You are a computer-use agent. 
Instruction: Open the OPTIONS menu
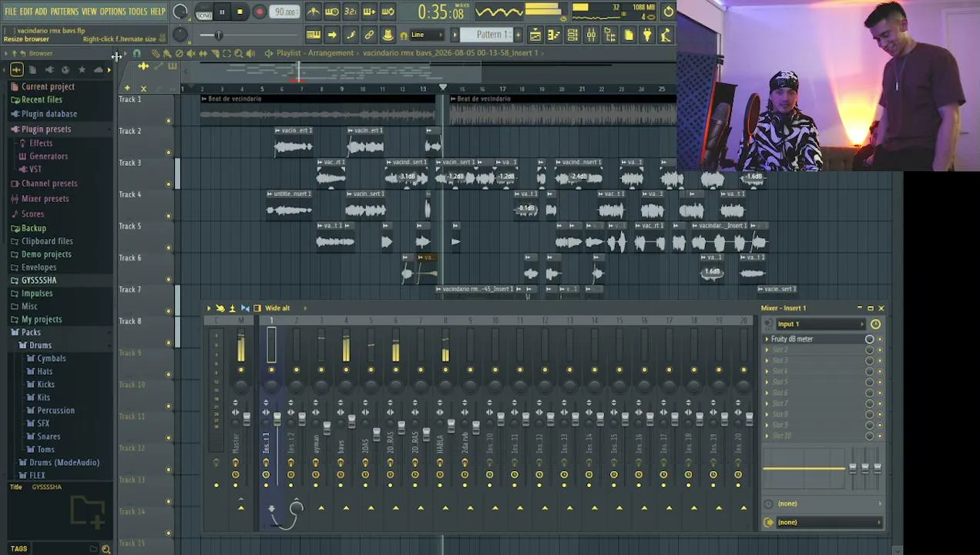(x=112, y=12)
